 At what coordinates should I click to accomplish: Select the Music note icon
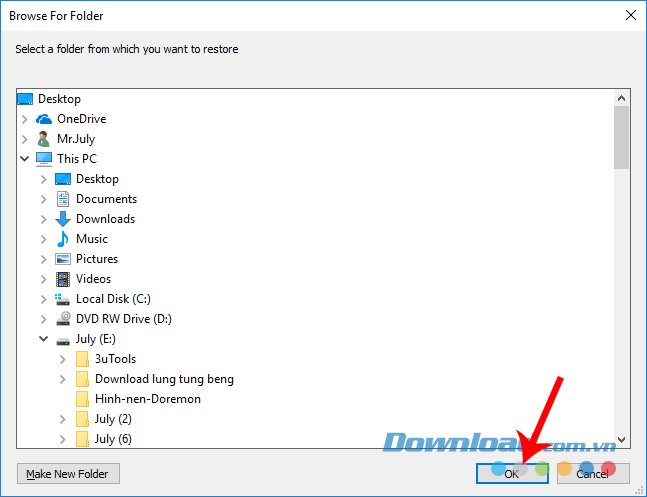(x=63, y=239)
